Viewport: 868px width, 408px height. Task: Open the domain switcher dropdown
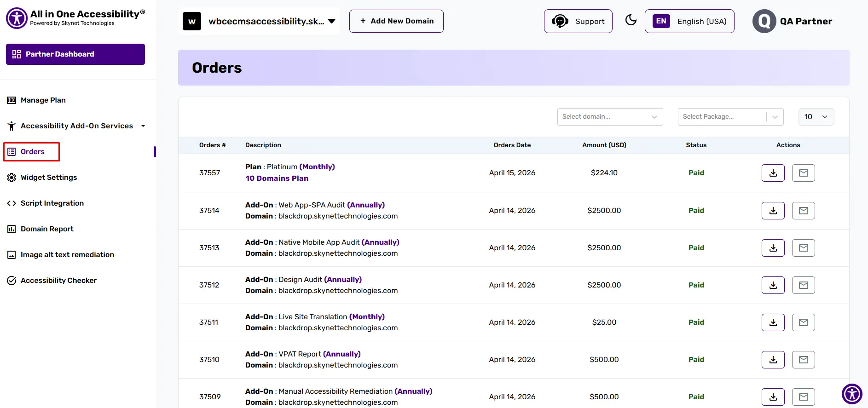point(259,21)
